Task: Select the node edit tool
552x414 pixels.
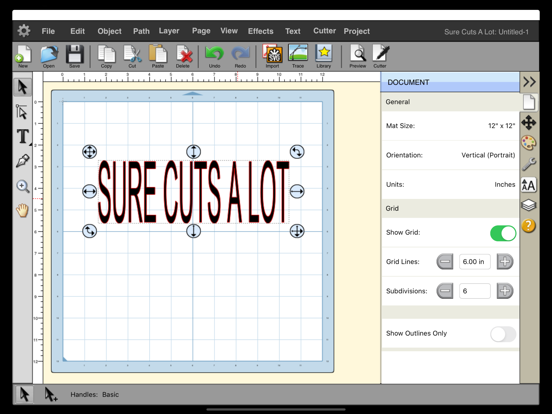Action: click(x=22, y=112)
